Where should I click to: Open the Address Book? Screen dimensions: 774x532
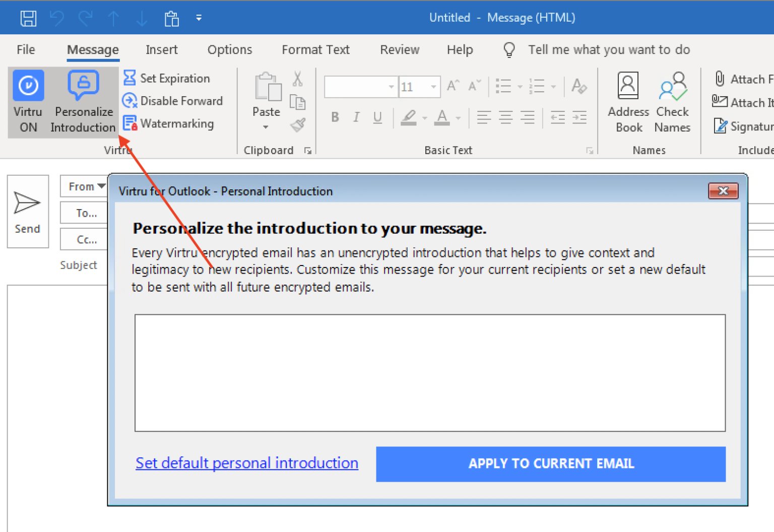click(x=628, y=101)
